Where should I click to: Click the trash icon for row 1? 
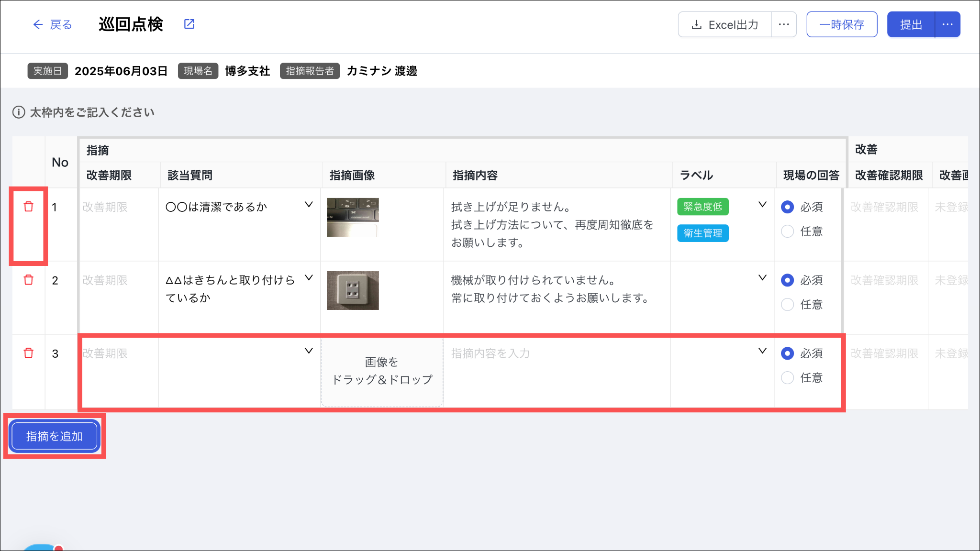pyautogui.click(x=29, y=207)
